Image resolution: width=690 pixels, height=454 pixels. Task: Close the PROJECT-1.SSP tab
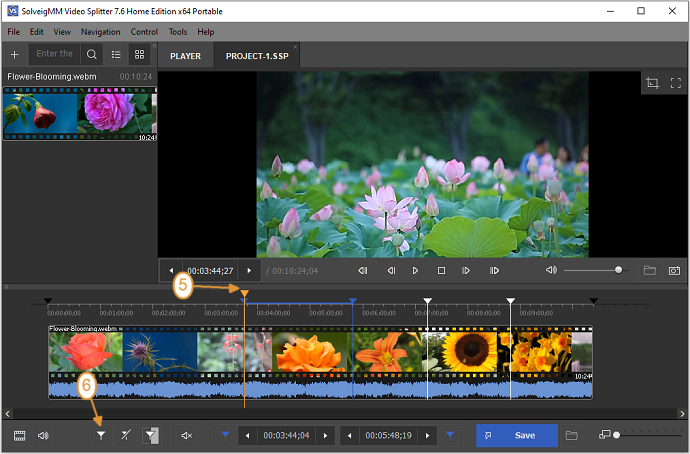tap(295, 47)
